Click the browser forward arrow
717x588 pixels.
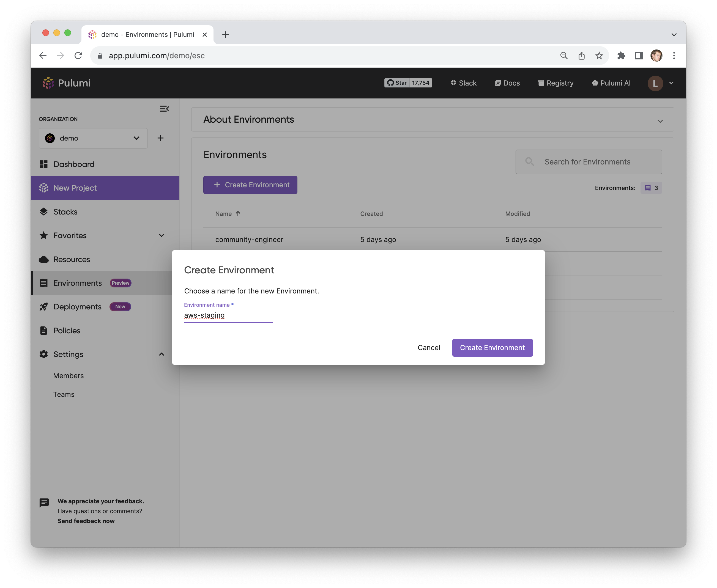pyautogui.click(x=61, y=56)
